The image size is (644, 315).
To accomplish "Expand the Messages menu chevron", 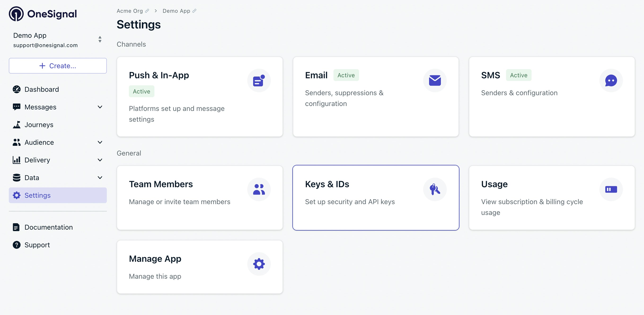I will tap(100, 107).
